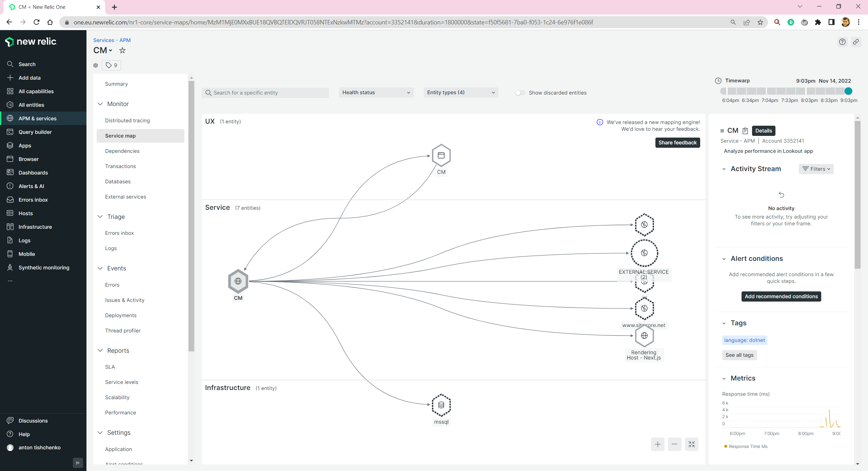This screenshot has height=471, width=868.
Task: Open the Query builder from the sidebar
Action: 35,132
